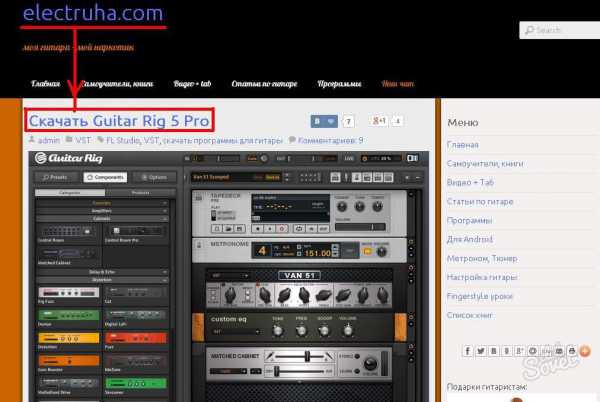600x402 pixels.
Task: Focus the Search field in the header
Action: click(x=559, y=30)
